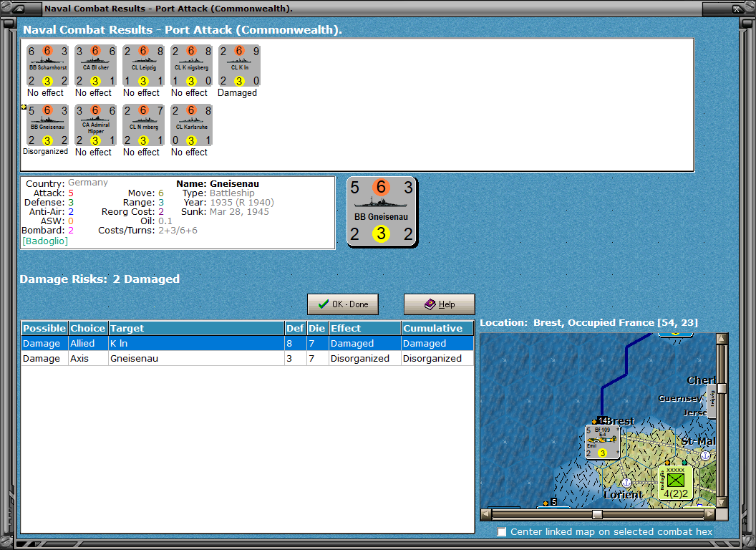Click the map's vertical scrollbar thumb
This screenshot has width=756, height=550.
pos(722,388)
